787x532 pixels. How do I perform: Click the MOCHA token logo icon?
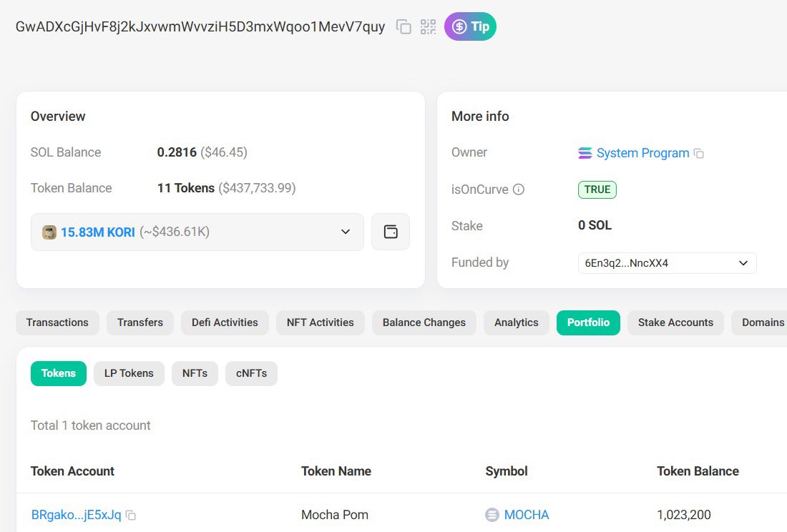click(x=492, y=515)
